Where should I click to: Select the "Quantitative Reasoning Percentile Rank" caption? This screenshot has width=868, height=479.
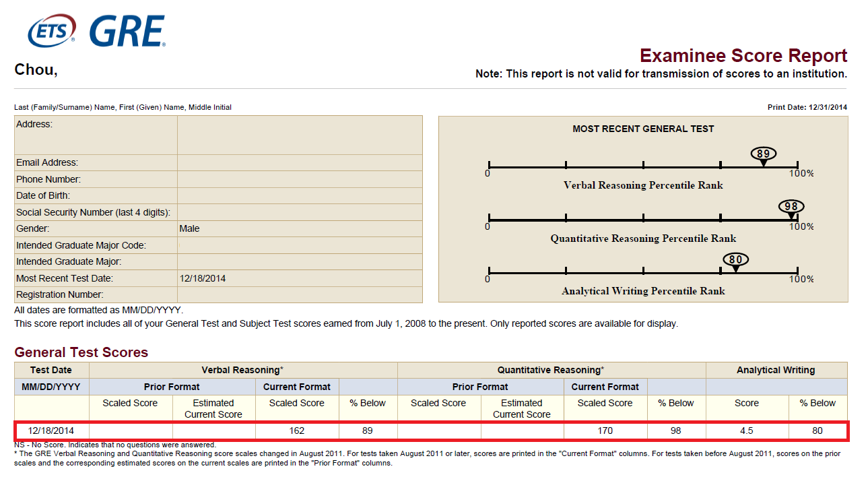(643, 238)
